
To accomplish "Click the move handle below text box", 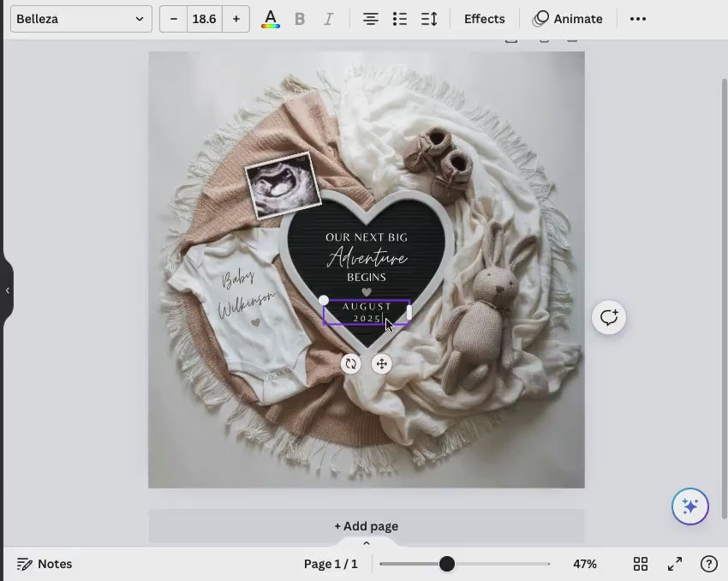I will (x=382, y=364).
